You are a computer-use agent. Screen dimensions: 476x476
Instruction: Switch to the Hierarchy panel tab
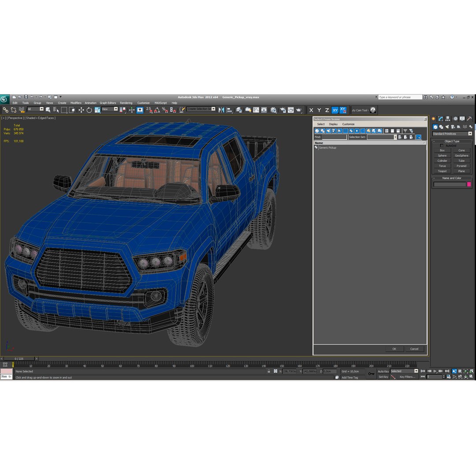point(448,119)
